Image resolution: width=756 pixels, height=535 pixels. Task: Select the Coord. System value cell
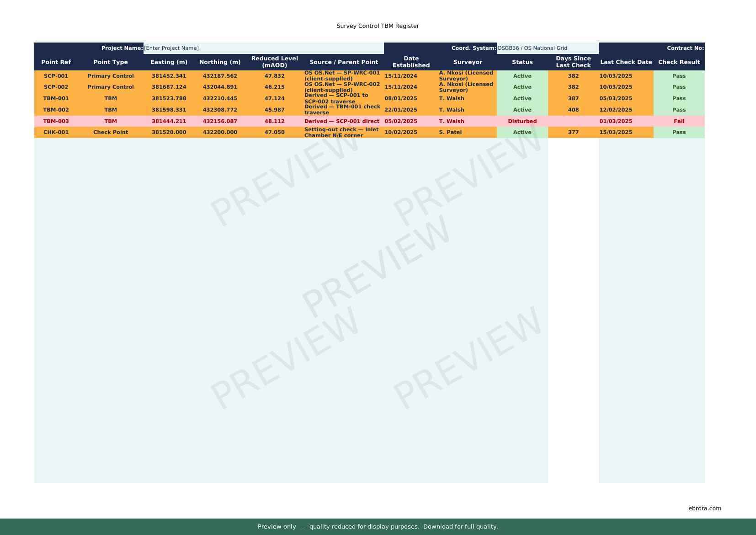pyautogui.click(x=547, y=48)
